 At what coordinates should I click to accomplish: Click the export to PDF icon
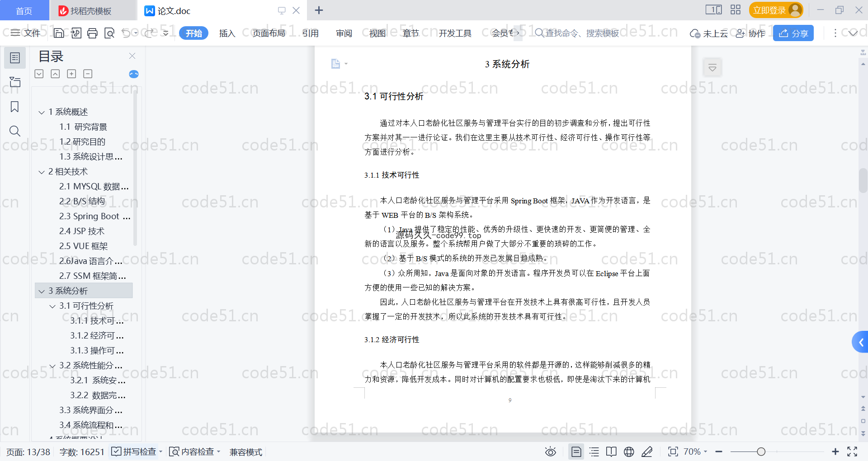pyautogui.click(x=75, y=33)
